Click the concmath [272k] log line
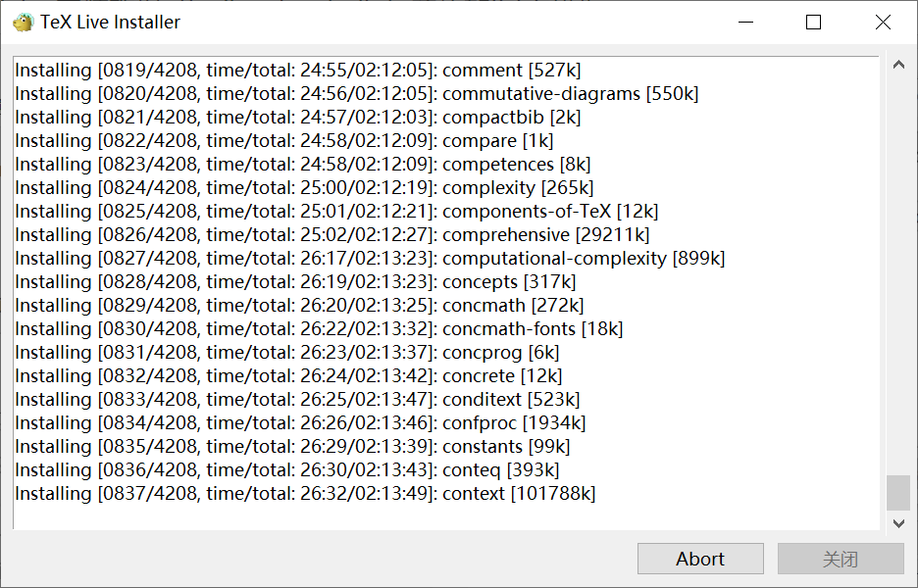 click(299, 305)
